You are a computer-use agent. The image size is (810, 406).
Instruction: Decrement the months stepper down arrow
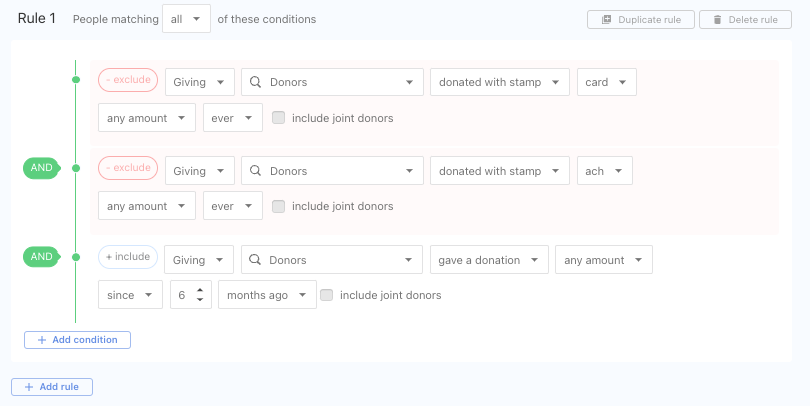click(x=200, y=299)
